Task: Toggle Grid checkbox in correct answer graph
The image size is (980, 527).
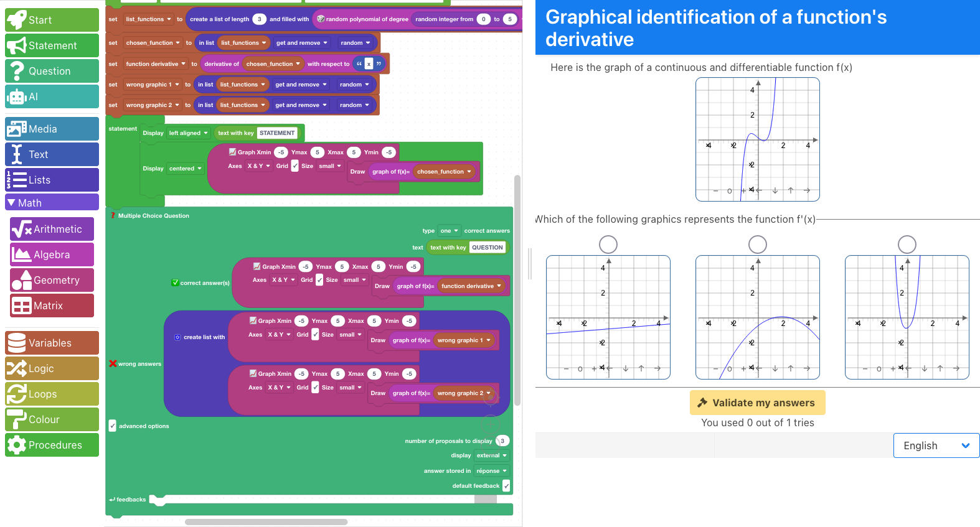Action: click(319, 280)
